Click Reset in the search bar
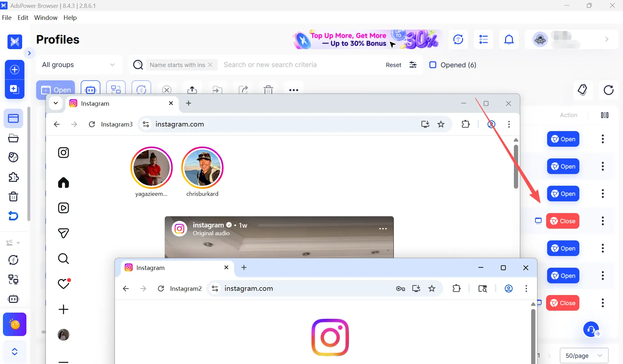 tap(393, 65)
